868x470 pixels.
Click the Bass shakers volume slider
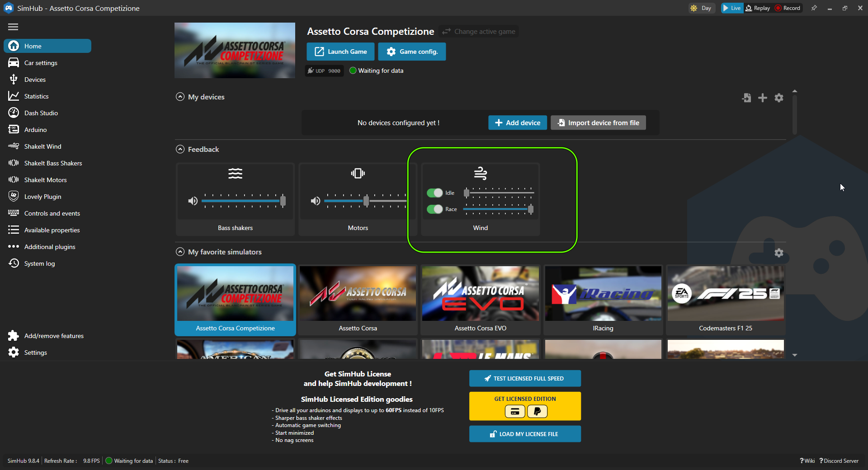244,201
